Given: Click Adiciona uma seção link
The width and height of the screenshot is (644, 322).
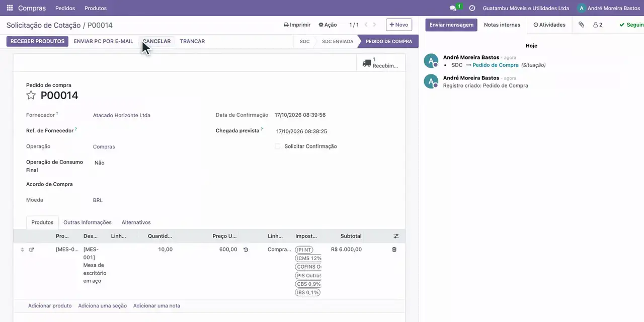Looking at the screenshot, I should [x=102, y=306].
